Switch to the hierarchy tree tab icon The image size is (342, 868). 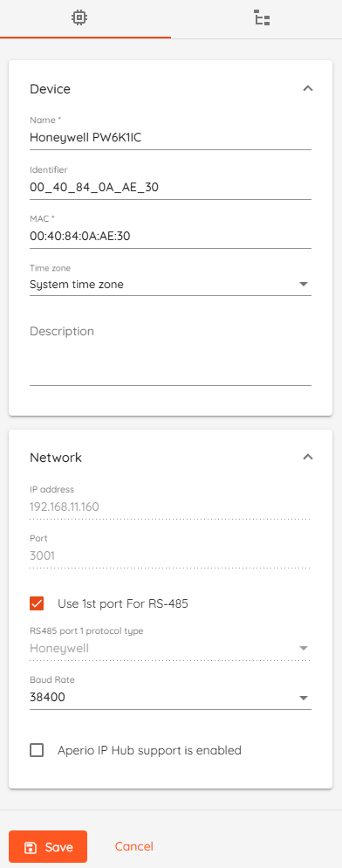click(262, 18)
